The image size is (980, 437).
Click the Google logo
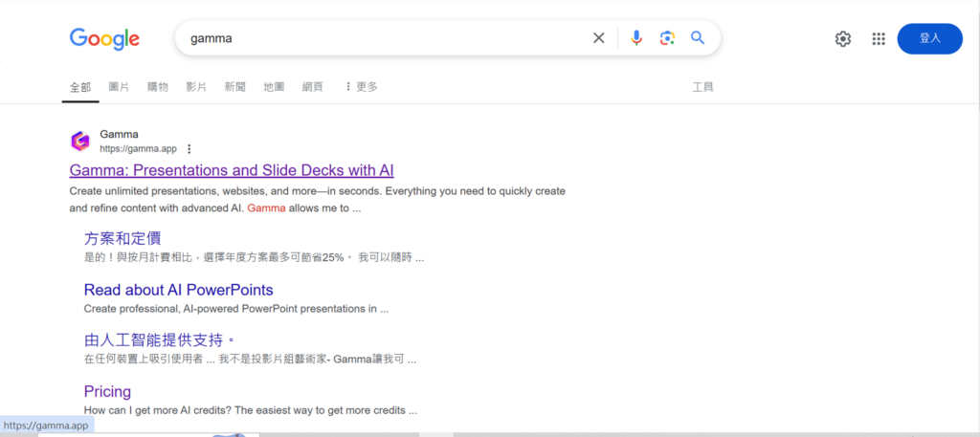104,39
